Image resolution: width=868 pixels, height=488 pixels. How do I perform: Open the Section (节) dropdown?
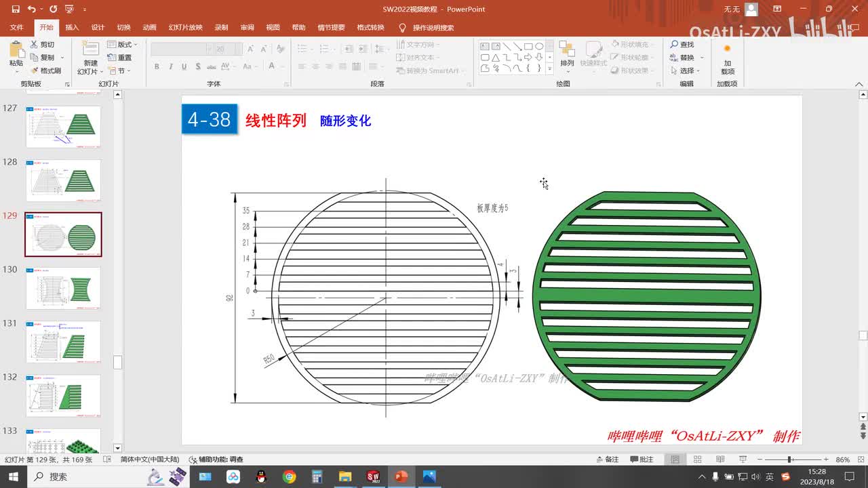pyautogui.click(x=118, y=70)
